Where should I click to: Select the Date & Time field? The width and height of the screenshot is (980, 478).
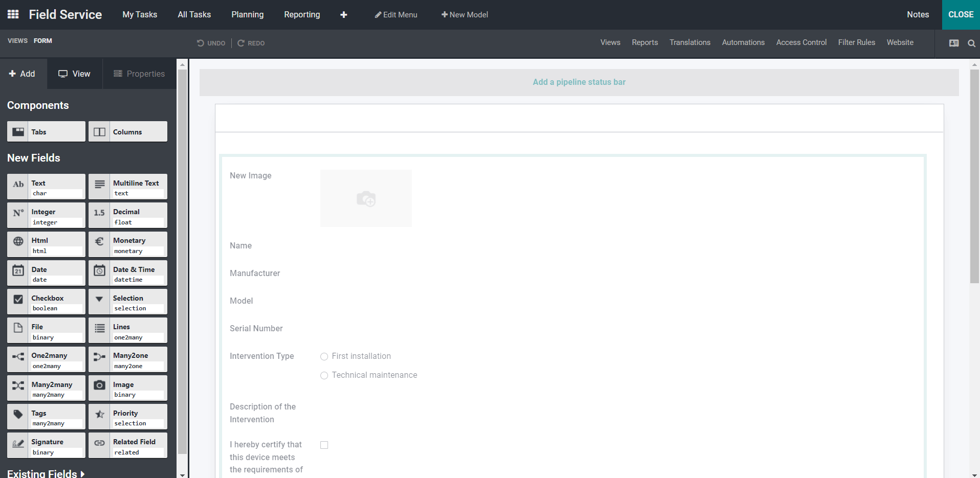[x=128, y=274]
